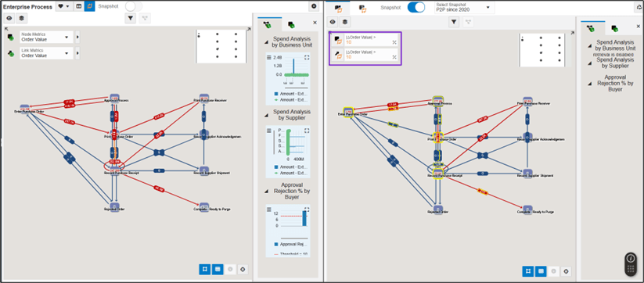
Task: Open the filter funnel in right pane
Action: point(453,22)
